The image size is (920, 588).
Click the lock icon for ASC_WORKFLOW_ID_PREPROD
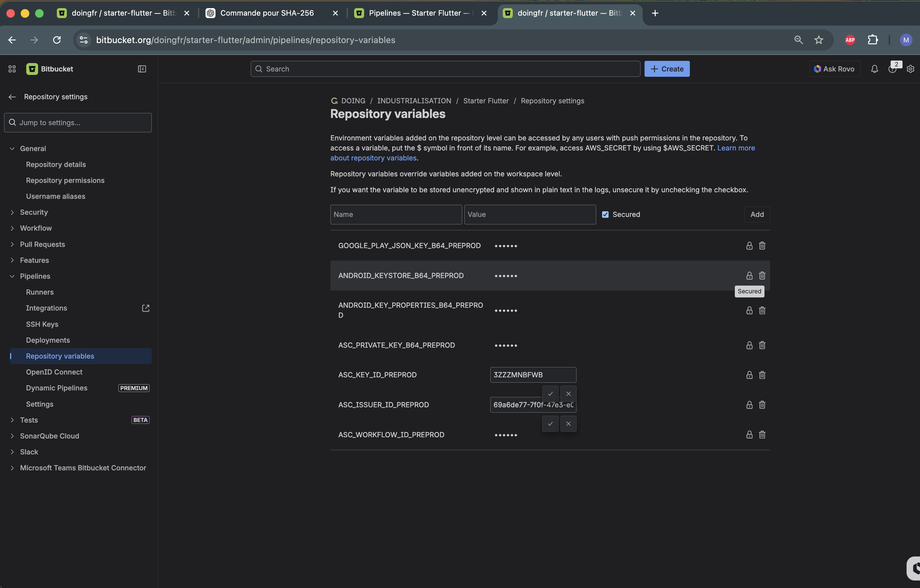point(749,434)
